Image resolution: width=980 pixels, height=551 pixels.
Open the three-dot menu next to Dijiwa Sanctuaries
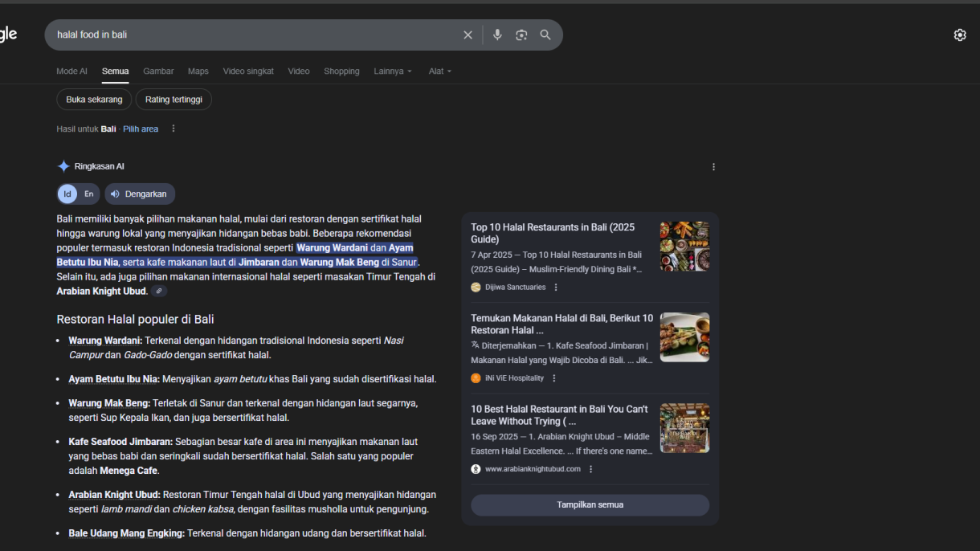[556, 288]
